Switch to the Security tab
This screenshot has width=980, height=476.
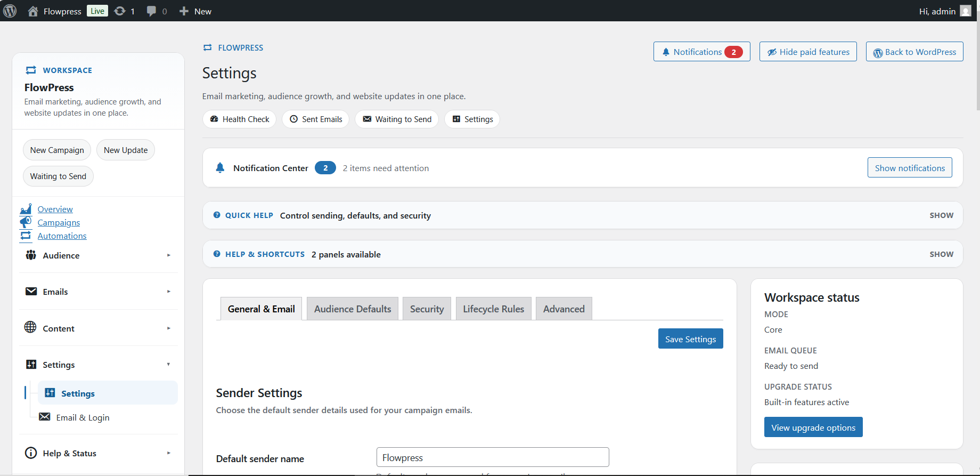(x=427, y=309)
